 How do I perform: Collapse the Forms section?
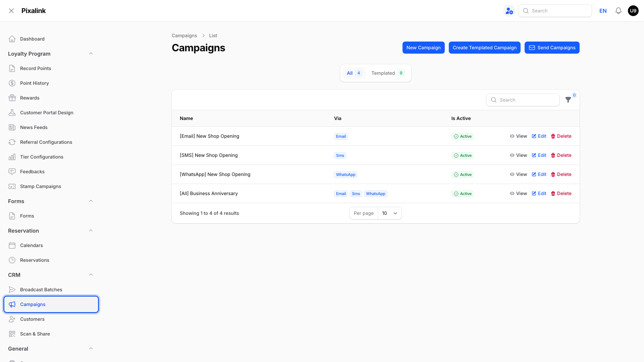[x=91, y=201]
